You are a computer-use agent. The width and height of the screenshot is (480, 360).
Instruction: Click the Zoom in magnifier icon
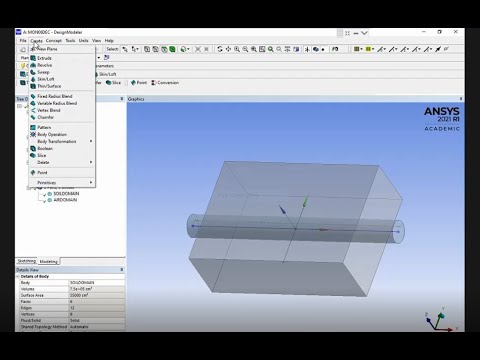pyautogui.click(x=237, y=49)
